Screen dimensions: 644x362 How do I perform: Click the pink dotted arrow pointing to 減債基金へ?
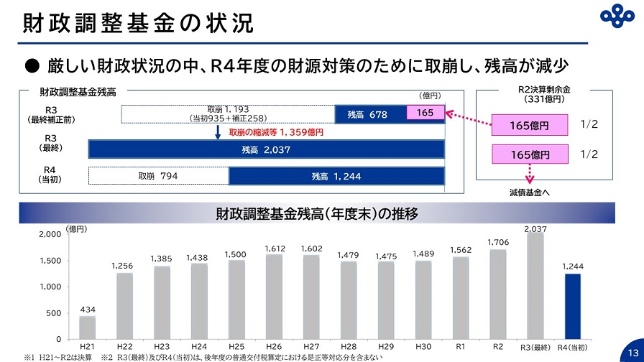(x=530, y=173)
